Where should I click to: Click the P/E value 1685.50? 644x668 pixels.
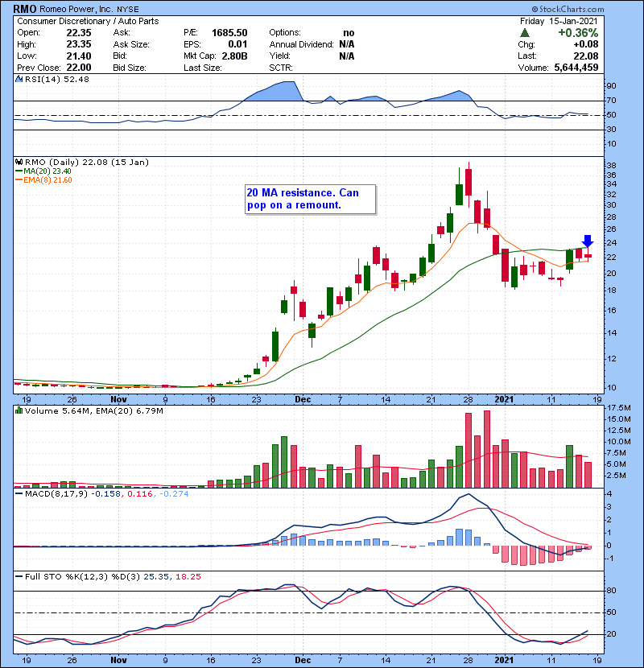pos(229,33)
